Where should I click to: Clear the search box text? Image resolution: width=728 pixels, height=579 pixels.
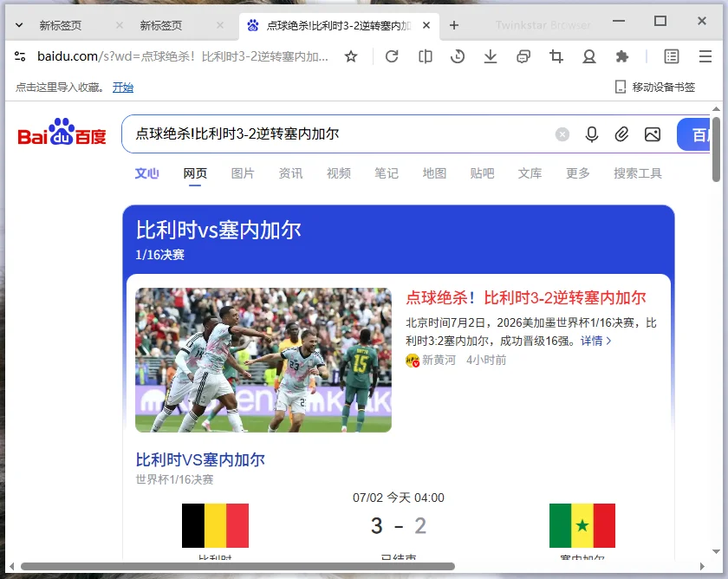(x=562, y=134)
